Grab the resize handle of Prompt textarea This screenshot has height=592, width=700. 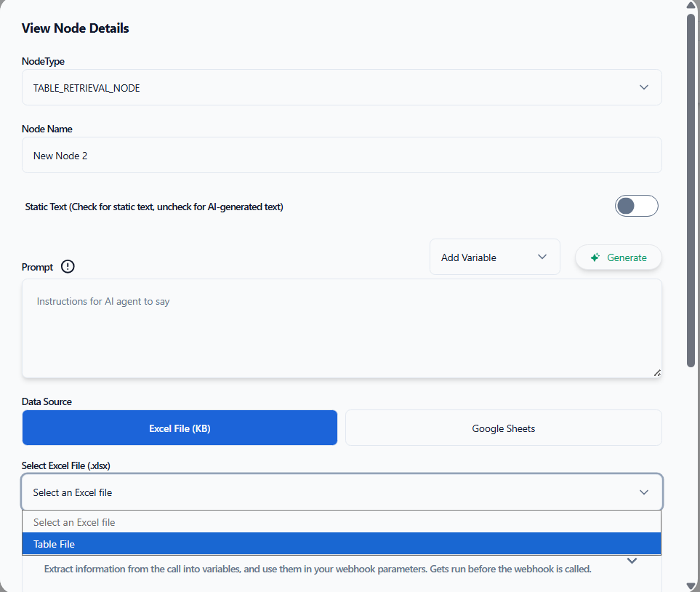click(x=656, y=372)
